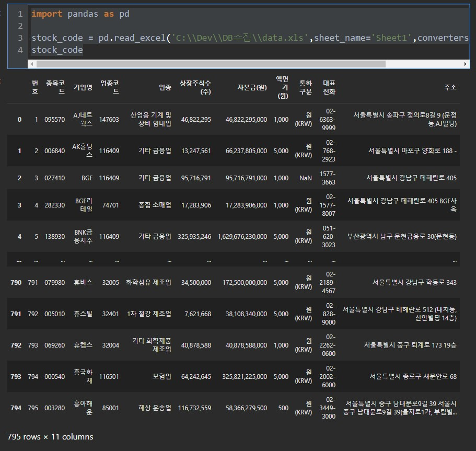Click the 자본금(원) column header
This screenshot has height=451, width=476.
(252, 87)
